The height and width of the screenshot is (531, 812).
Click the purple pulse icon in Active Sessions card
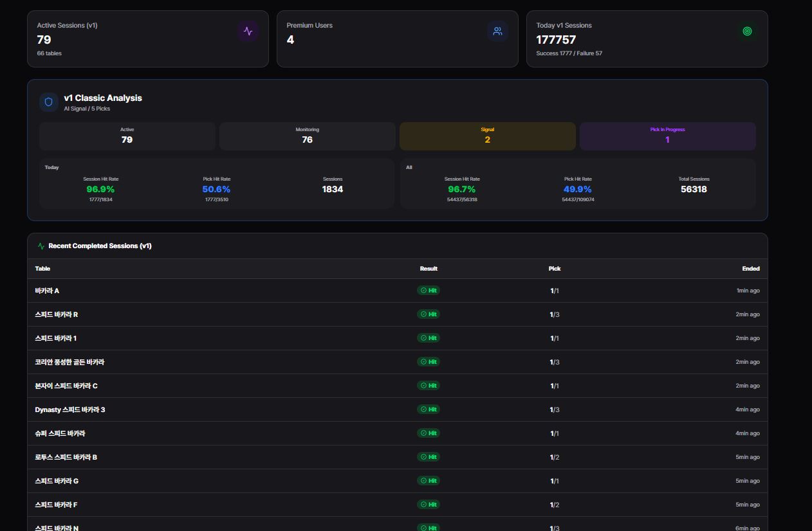coord(248,31)
